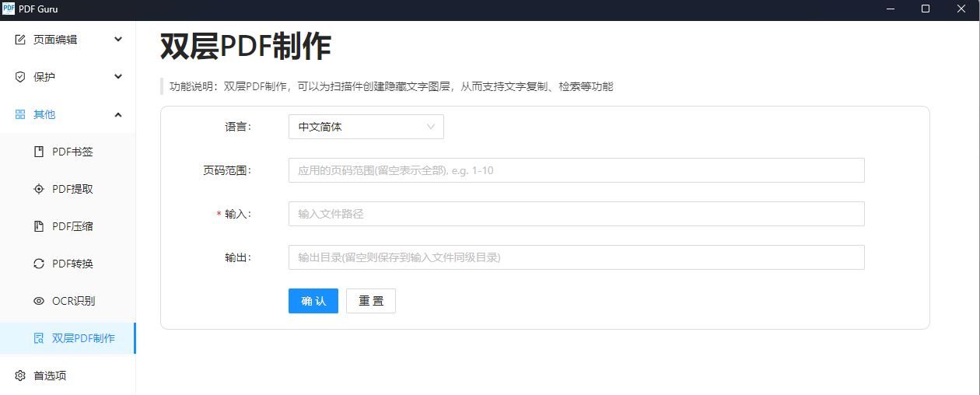Click the blue 确认 button
The width and height of the screenshot is (980, 395).
click(313, 301)
